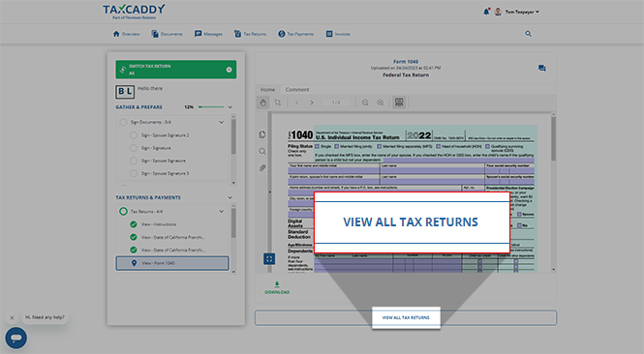Collapse the Tax Returns & Payments section
The image size is (644, 354).
click(230, 197)
